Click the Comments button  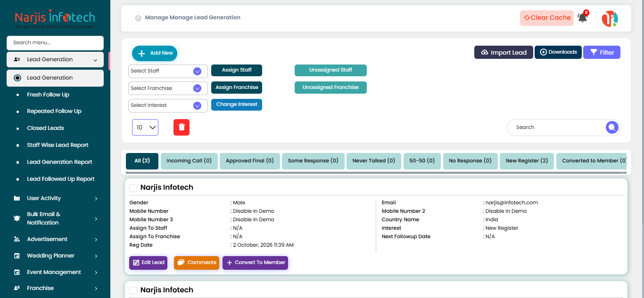197,263
